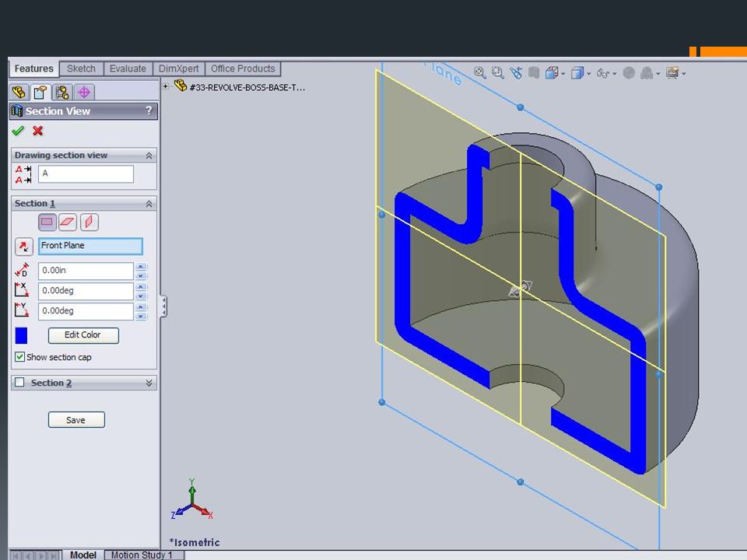Screen dimensions: 747x560
Task: Click the Y rotation 0.00deg field
Action: tap(86, 311)
